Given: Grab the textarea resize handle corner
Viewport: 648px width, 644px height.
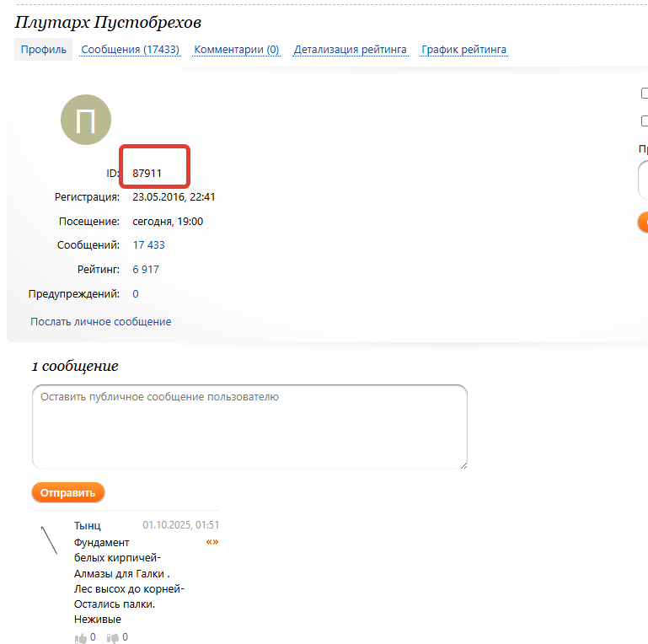Looking at the screenshot, I should coord(463,464).
